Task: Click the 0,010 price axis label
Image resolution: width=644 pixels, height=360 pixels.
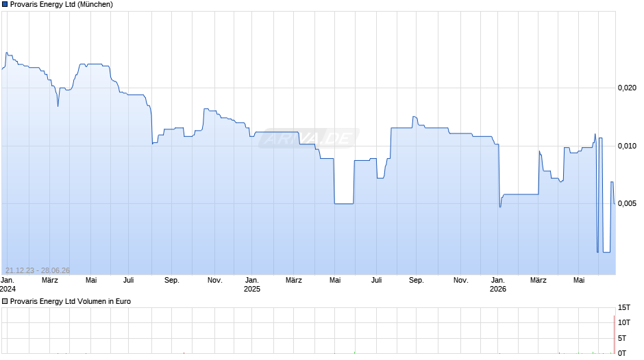Action: coord(627,146)
